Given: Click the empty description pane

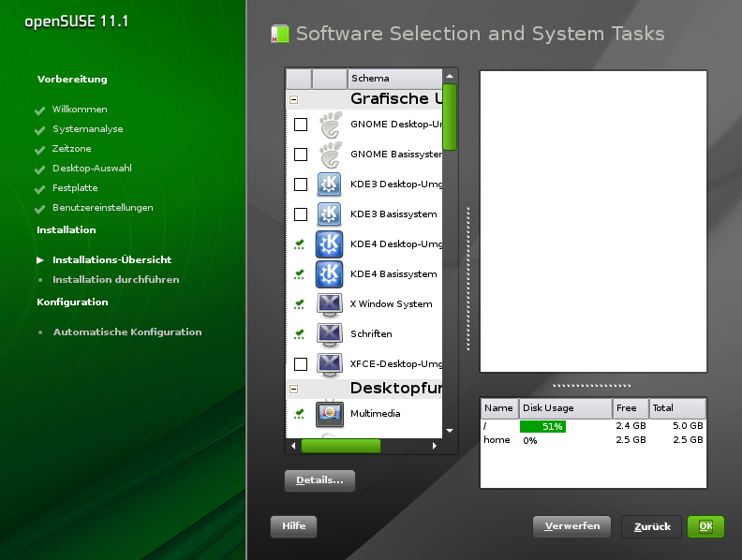Looking at the screenshot, I should coord(593,221).
